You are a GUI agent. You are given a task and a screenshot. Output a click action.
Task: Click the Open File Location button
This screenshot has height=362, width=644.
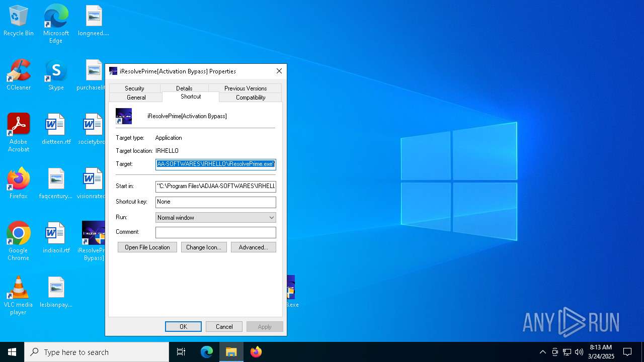point(147,247)
